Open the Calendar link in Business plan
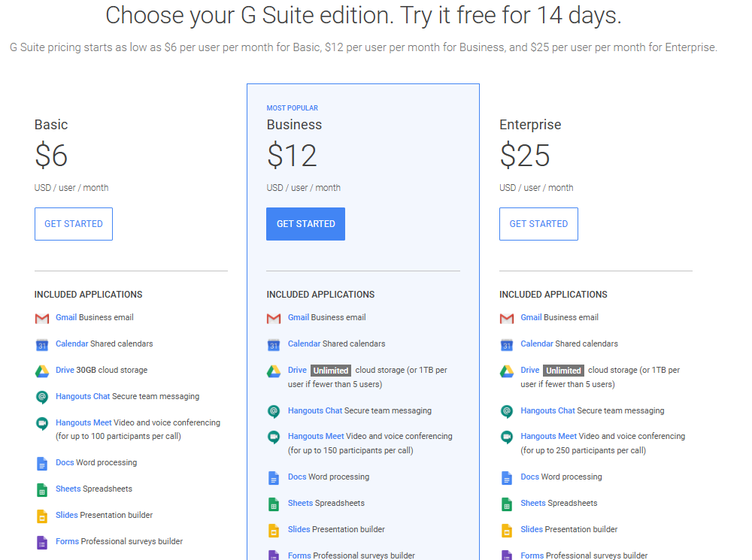 304,344
